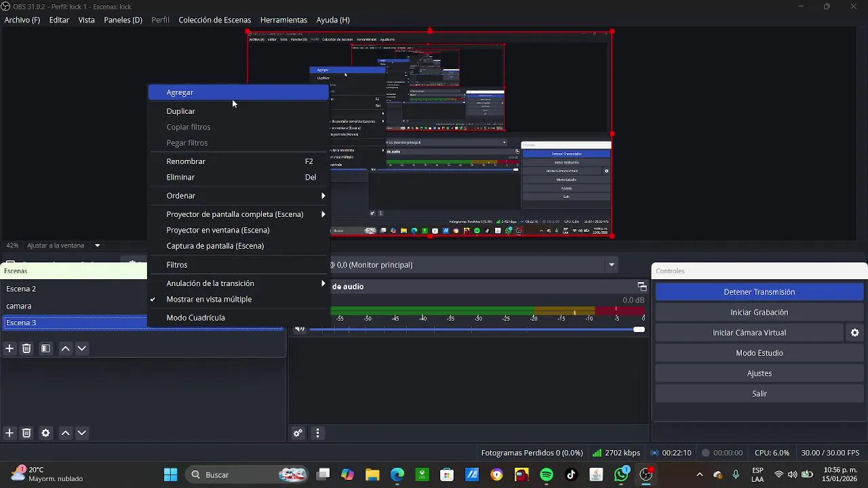Image resolution: width=868 pixels, height=488 pixels.
Task: Mute audio with the mixer speaker icon
Action: pyautogui.click(x=299, y=329)
